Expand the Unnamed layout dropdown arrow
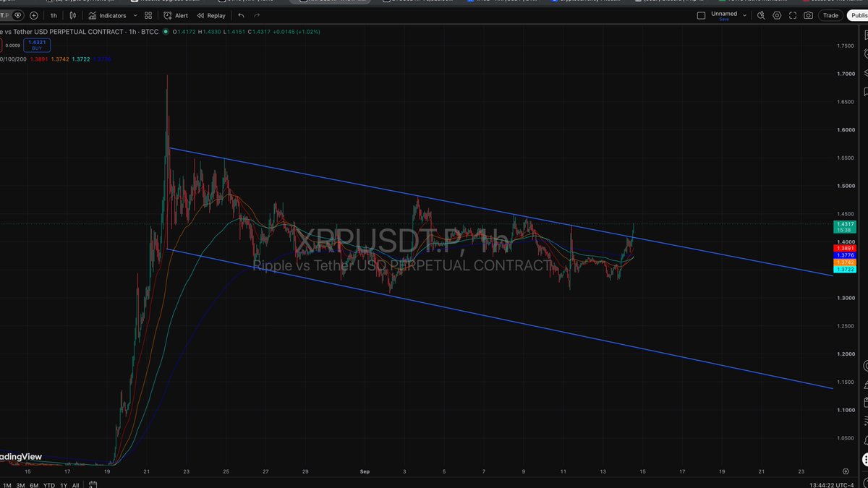The width and height of the screenshot is (868, 488). (744, 14)
